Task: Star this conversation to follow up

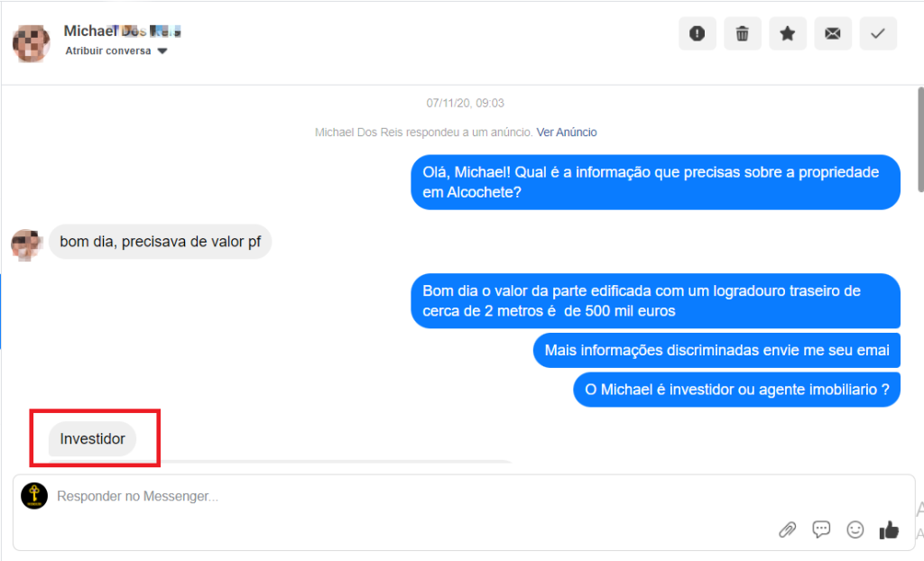Action: (x=787, y=33)
